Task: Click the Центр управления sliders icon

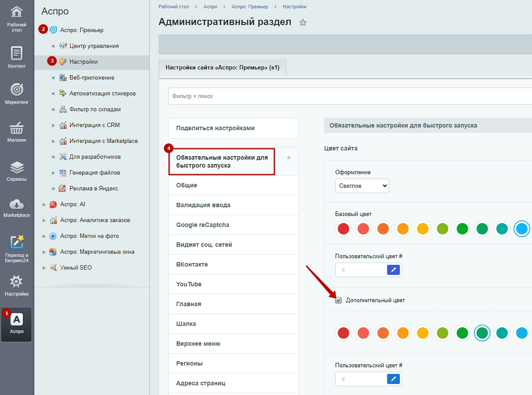Action: tap(63, 46)
